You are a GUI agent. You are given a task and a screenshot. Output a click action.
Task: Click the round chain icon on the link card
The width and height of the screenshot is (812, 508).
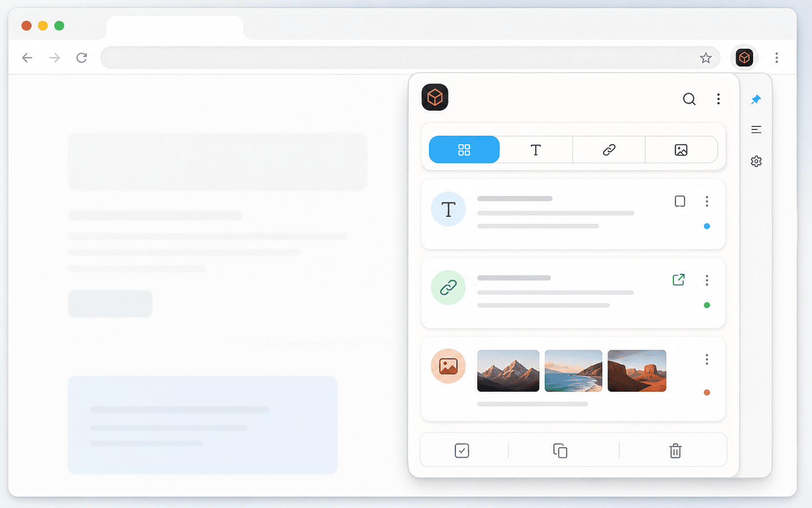click(448, 287)
